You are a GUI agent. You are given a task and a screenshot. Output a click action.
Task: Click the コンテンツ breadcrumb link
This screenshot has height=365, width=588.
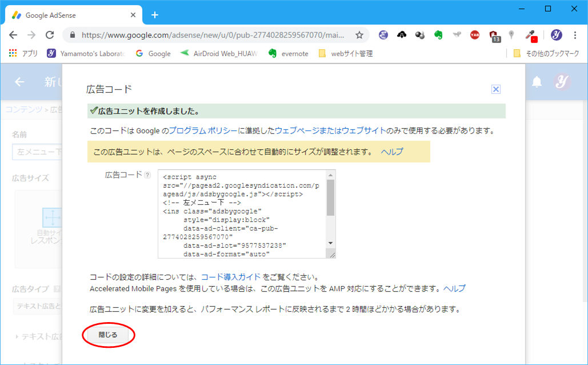click(x=24, y=109)
